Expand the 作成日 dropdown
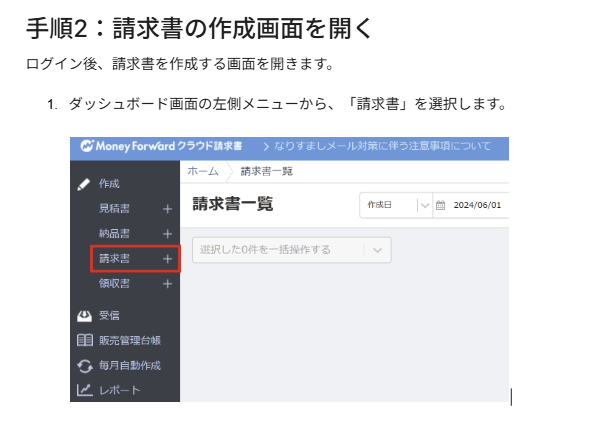Viewport: 615px width, 426px height. coord(396,205)
